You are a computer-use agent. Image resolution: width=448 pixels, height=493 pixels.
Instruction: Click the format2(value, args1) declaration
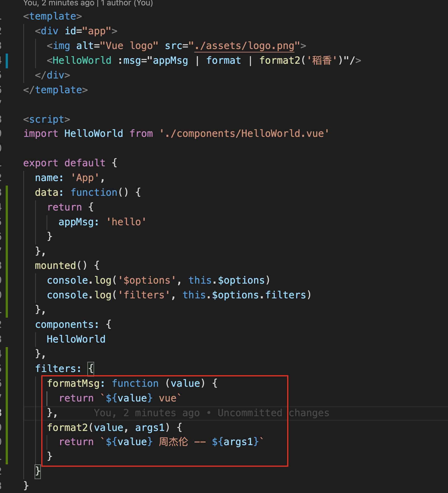(115, 428)
